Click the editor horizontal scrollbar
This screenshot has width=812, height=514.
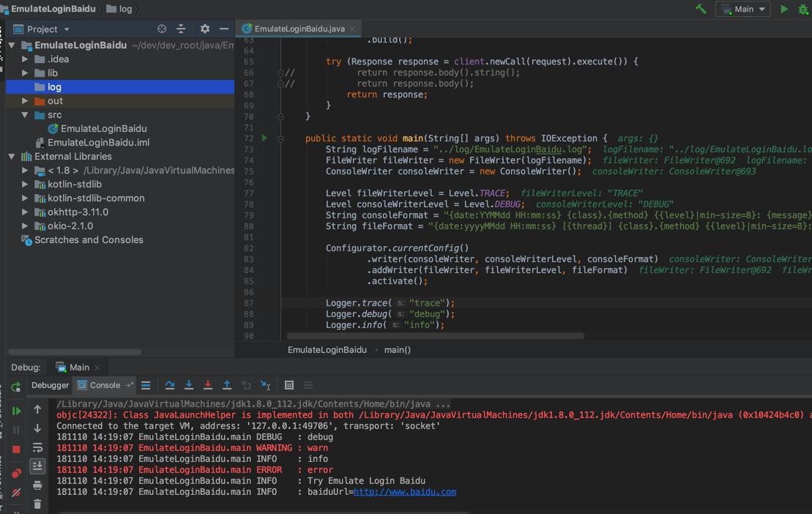[x=436, y=336]
